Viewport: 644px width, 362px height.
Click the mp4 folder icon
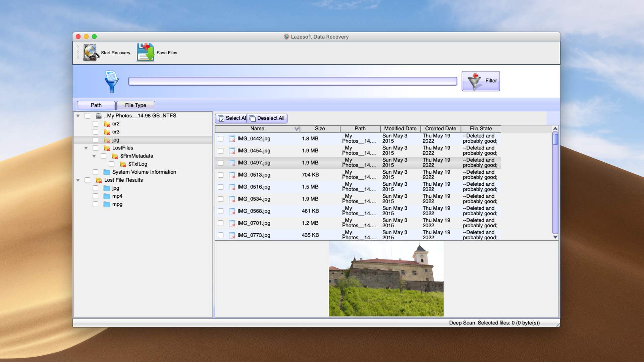click(x=107, y=196)
